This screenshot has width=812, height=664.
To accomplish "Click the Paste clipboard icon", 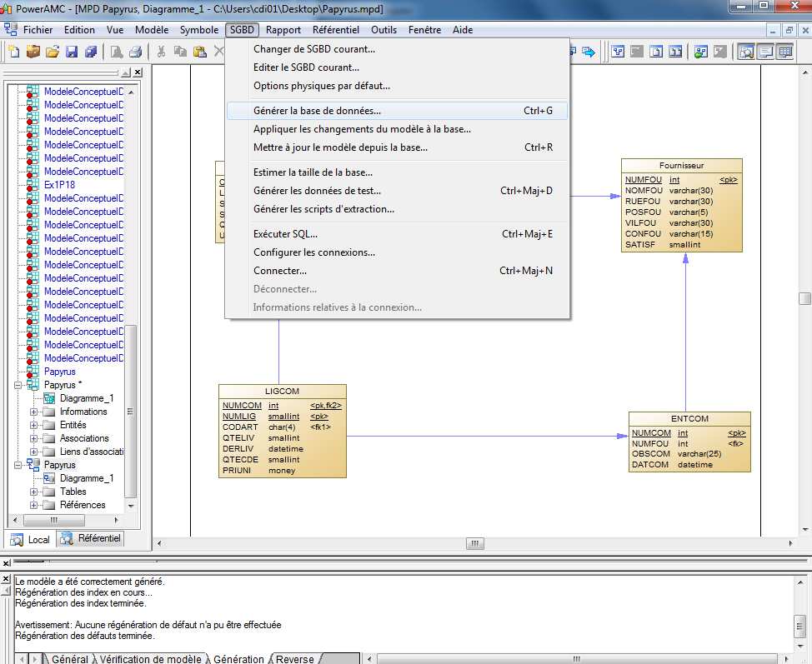I will 199,52.
